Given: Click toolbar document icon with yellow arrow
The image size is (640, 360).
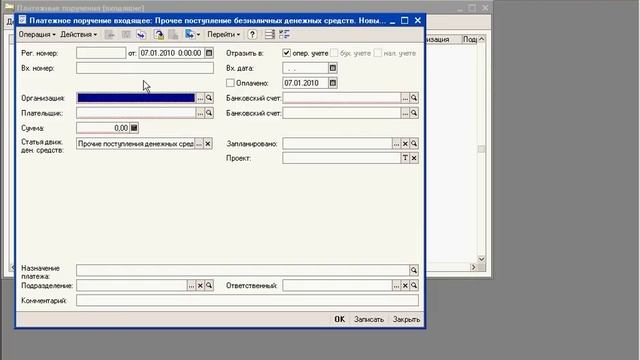Looking at the screenshot, I should [159, 35].
